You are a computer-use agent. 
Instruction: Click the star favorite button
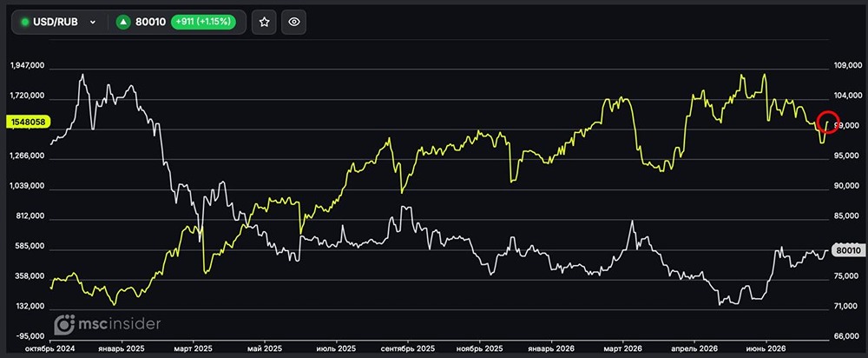coord(264,23)
